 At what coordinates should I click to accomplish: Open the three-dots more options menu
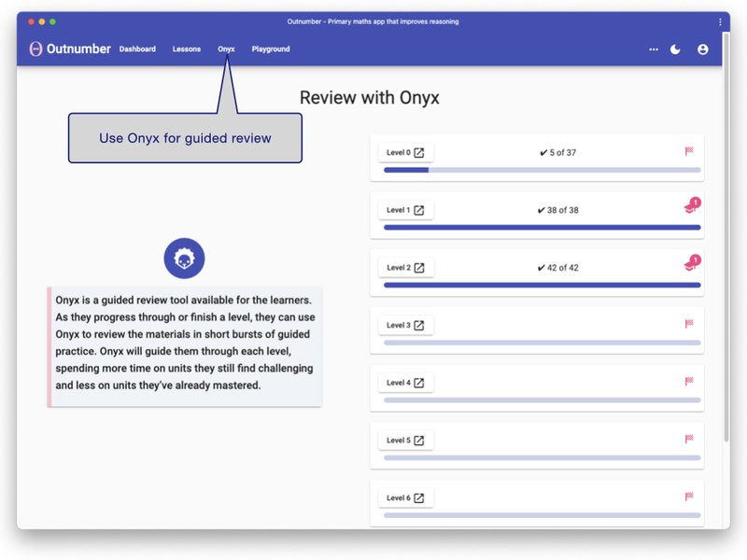tap(654, 49)
